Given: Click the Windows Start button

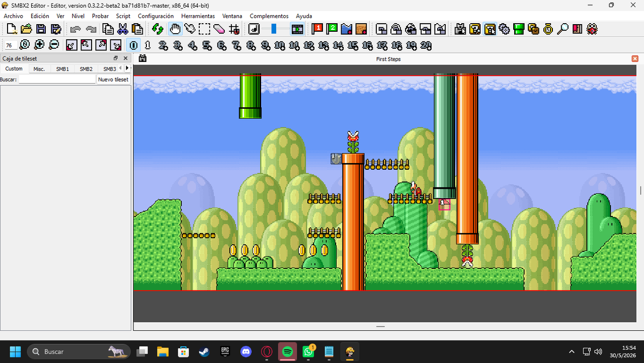Looking at the screenshot, I should point(15,351).
